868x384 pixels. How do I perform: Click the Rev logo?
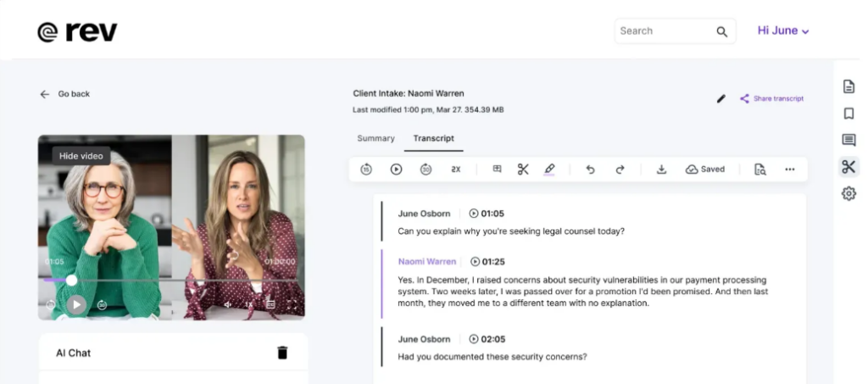click(x=77, y=31)
